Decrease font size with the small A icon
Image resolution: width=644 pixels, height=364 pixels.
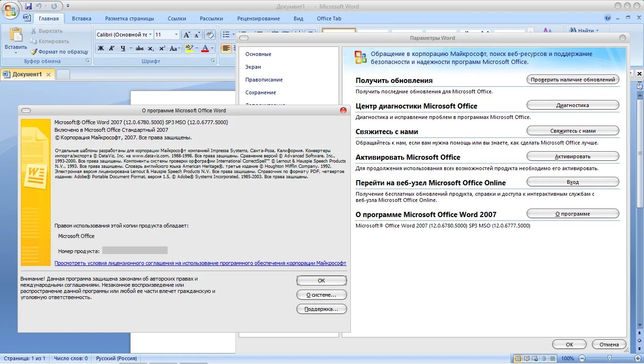point(197,35)
